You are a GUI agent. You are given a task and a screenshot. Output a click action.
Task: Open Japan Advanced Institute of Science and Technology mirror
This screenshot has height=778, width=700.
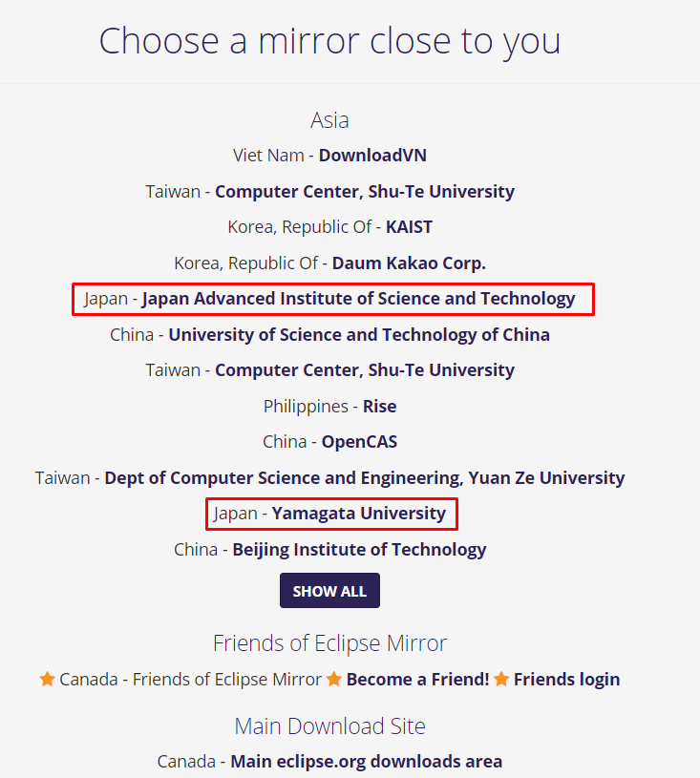click(x=358, y=299)
